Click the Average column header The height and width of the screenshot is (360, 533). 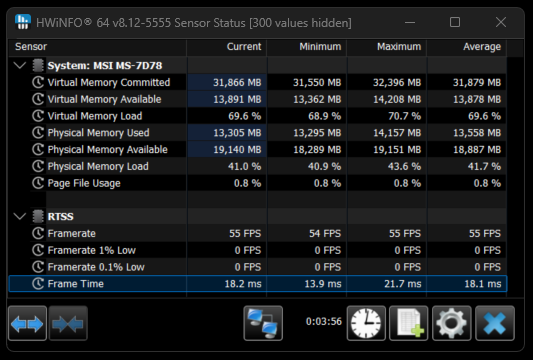click(467, 47)
